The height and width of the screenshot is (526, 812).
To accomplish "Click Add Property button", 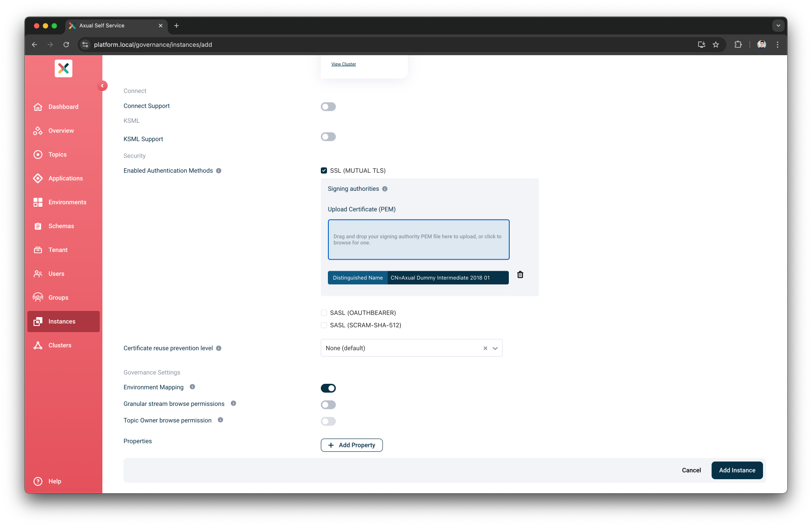I will 352,445.
